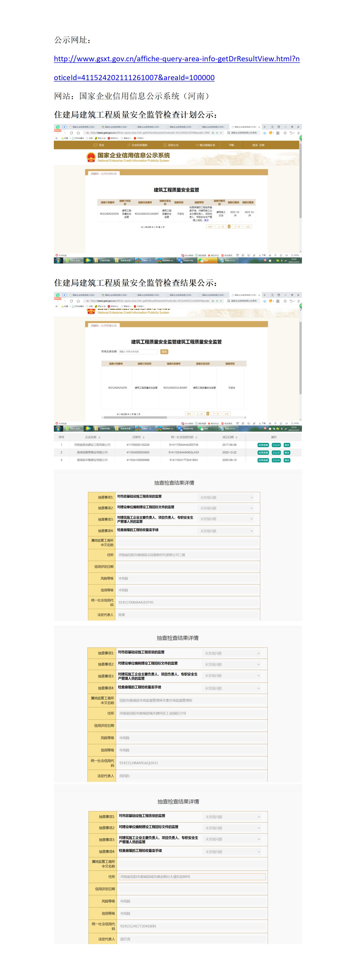Click the refresh icon in the plan-notice browser screenshot
Image resolution: width=356 pixels, height=980 pixels.
(71, 133)
